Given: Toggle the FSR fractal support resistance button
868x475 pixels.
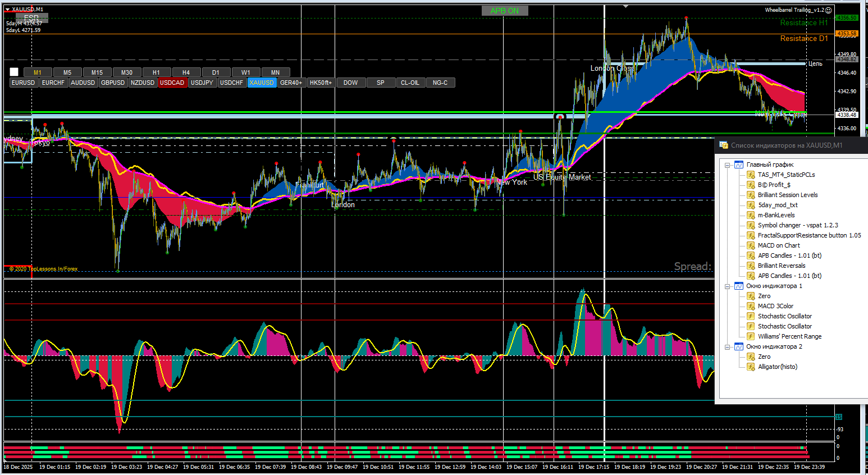Looking at the screenshot, I should [31, 18].
